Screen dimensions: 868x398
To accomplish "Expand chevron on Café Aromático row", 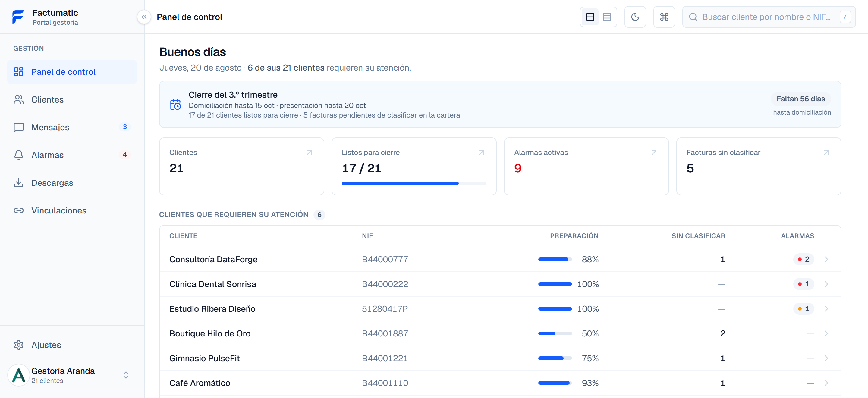I will 826,383.
